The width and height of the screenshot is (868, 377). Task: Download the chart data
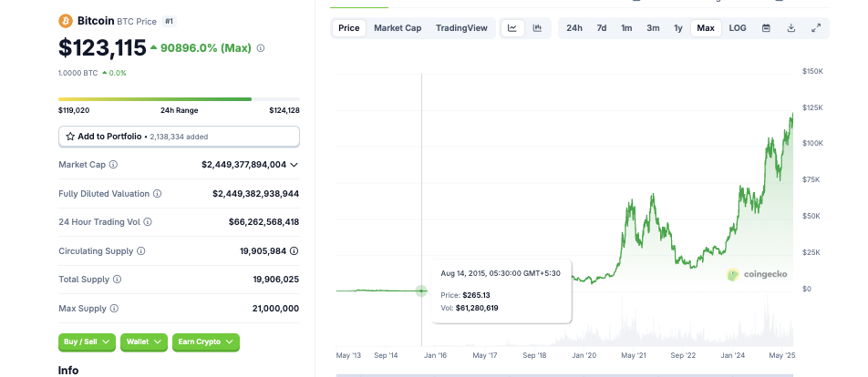tap(791, 28)
